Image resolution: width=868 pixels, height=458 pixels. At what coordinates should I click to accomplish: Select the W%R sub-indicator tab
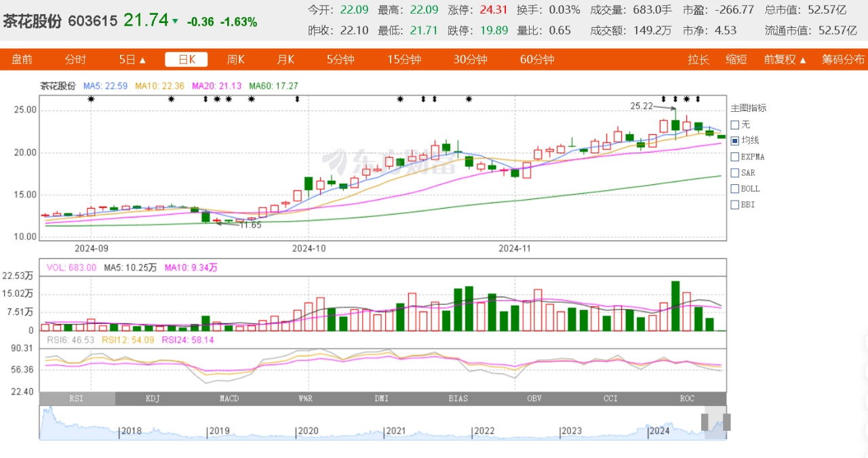[x=306, y=398]
